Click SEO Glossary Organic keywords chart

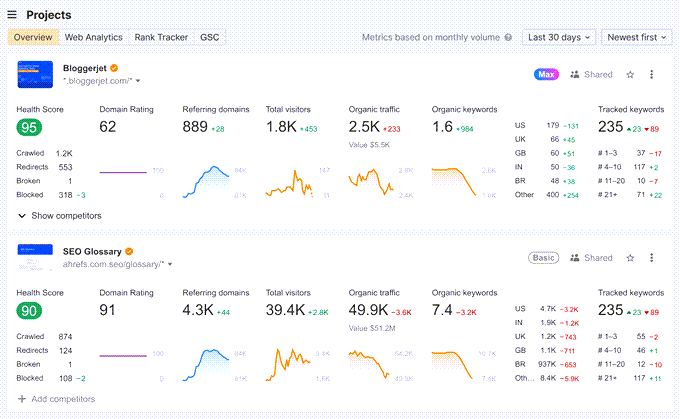coord(452,365)
